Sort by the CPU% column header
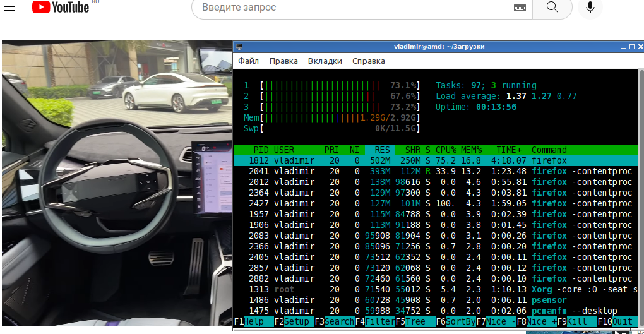 446,150
